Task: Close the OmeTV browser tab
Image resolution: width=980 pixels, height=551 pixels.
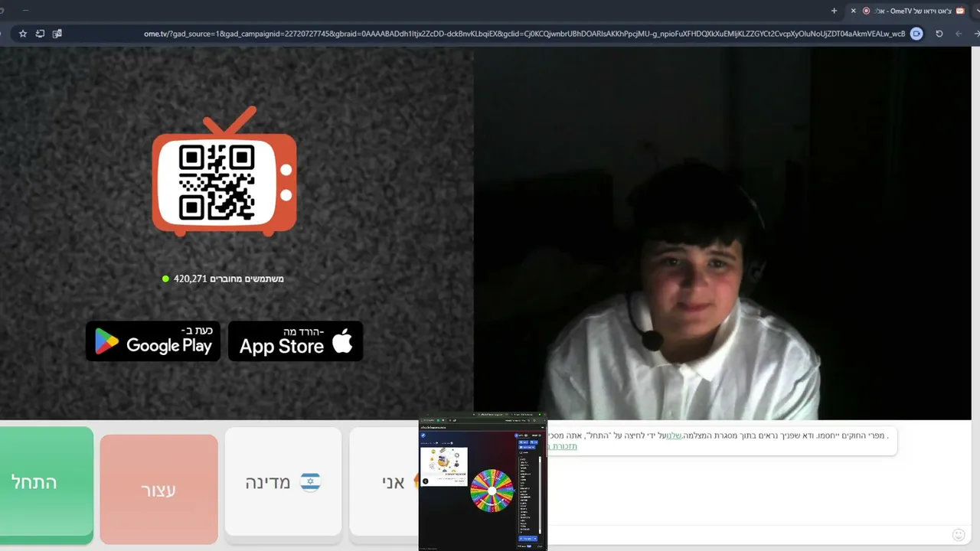Action: [x=854, y=11]
